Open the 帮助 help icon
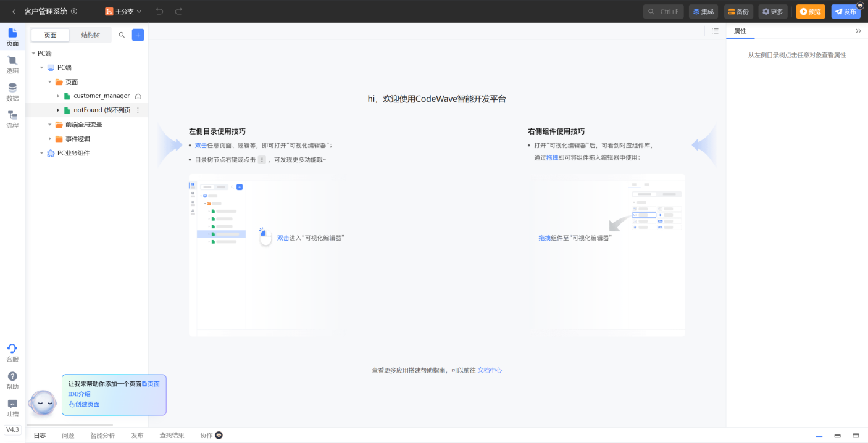The height and width of the screenshot is (443, 868). pos(12,380)
